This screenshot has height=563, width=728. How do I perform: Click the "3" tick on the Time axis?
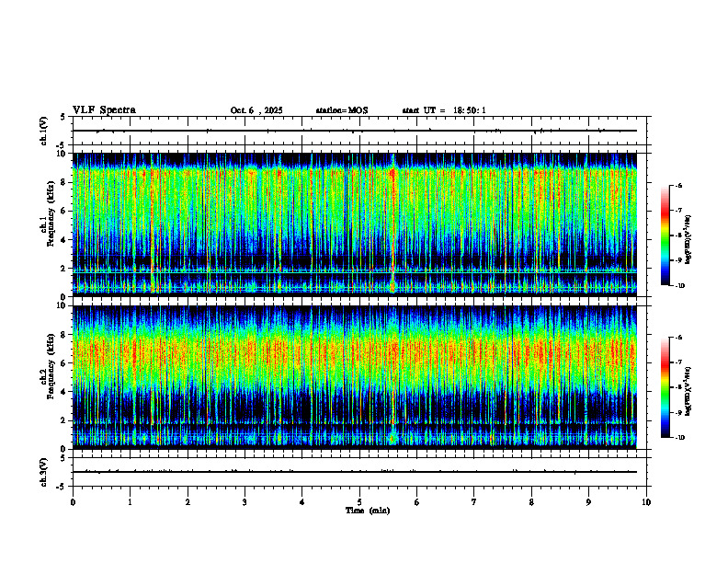tap(245, 502)
